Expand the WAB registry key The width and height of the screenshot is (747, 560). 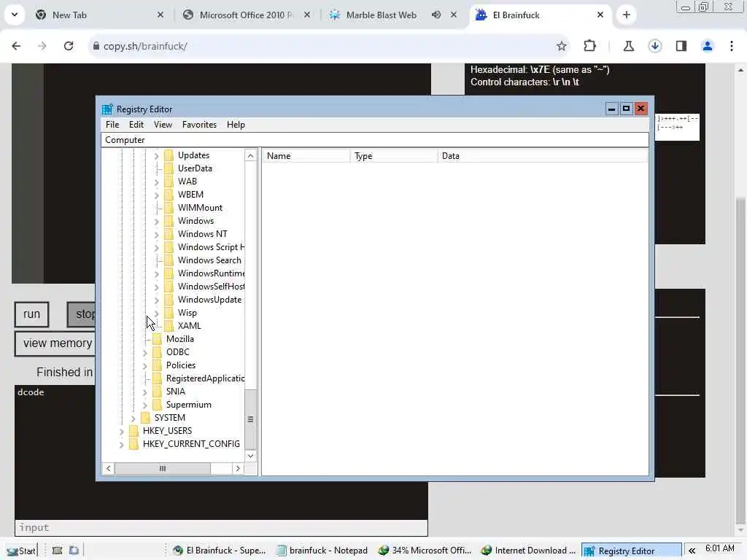pyautogui.click(x=156, y=182)
